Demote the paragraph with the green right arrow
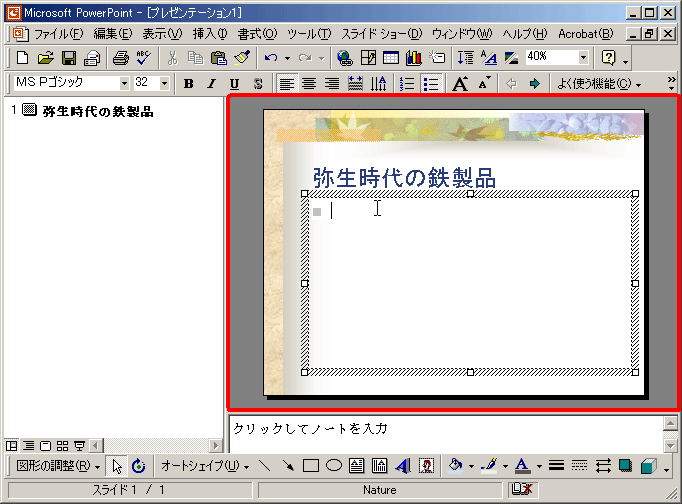The image size is (682, 504). (535, 83)
